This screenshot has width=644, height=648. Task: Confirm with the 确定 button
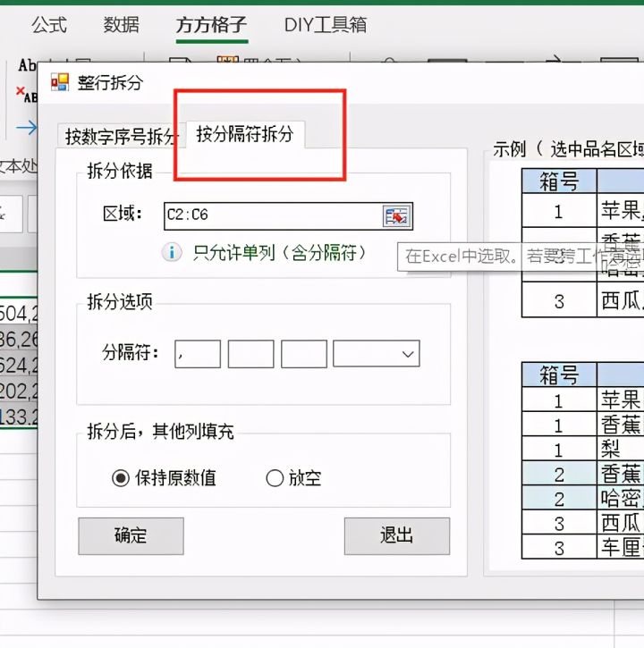[131, 535]
